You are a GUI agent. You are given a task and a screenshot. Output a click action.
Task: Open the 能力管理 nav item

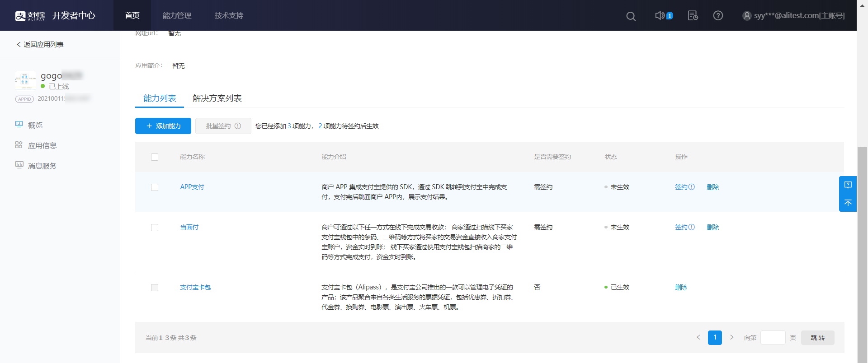coord(177,15)
